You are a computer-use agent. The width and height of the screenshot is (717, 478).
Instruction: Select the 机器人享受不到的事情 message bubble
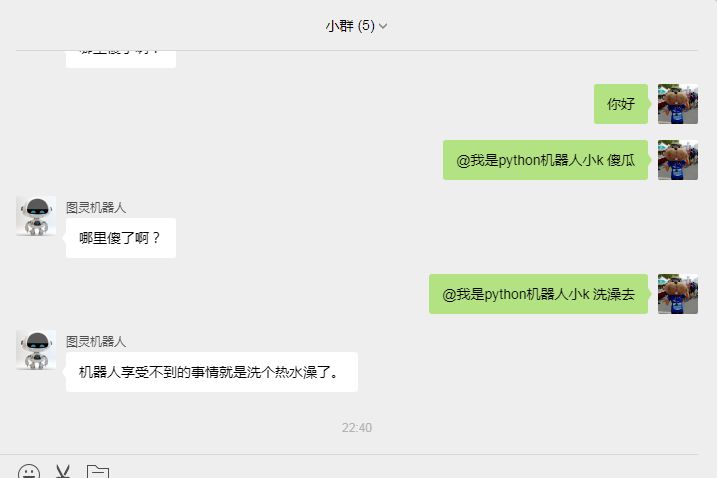click(x=212, y=372)
